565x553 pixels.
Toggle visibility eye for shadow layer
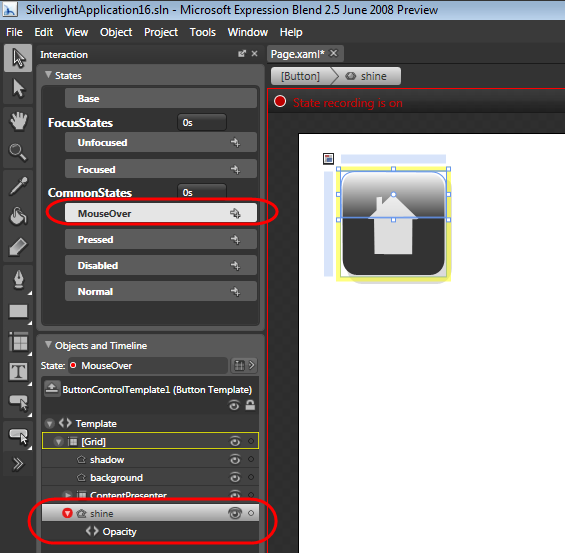(x=235, y=459)
